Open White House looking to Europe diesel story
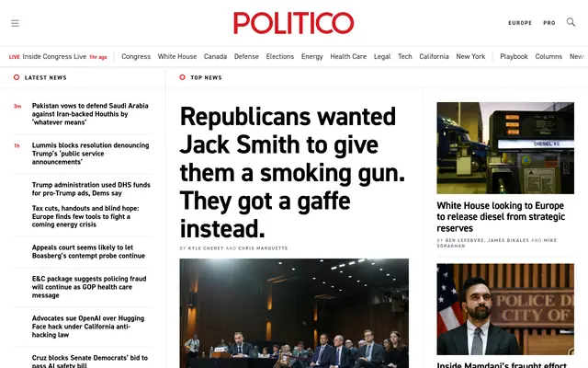 click(x=501, y=217)
